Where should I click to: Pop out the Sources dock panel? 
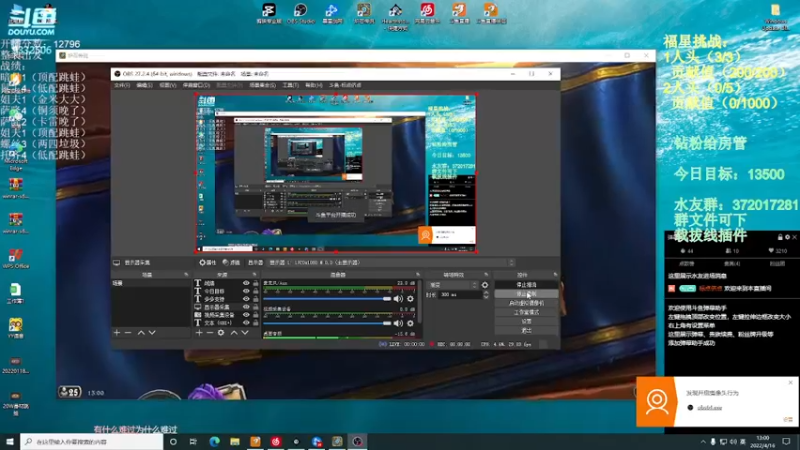[x=255, y=274]
